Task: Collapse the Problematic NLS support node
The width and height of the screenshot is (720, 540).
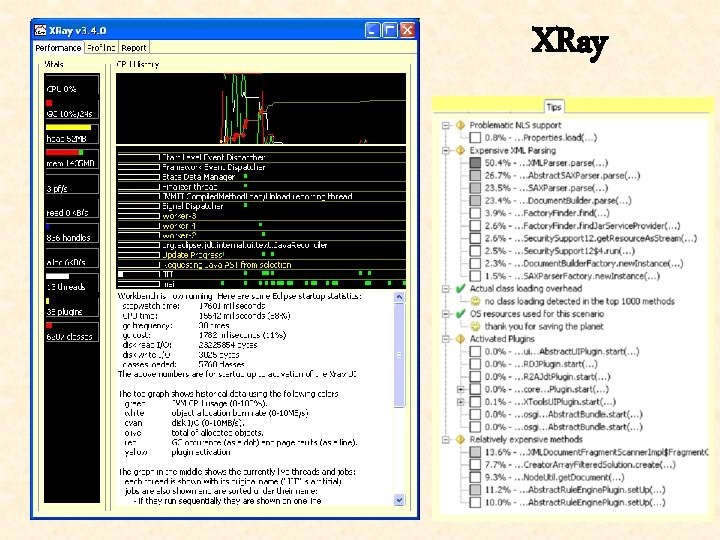Action: coord(445,125)
